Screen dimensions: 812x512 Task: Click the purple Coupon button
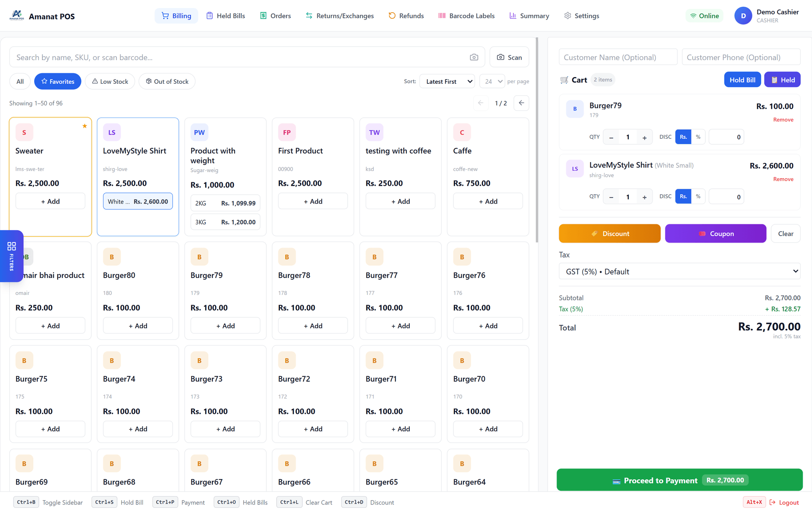(716, 234)
